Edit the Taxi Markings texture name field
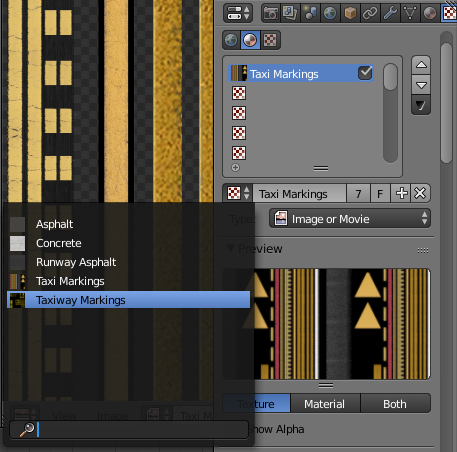Image resolution: width=457 pixels, height=452 pixels. [x=299, y=193]
